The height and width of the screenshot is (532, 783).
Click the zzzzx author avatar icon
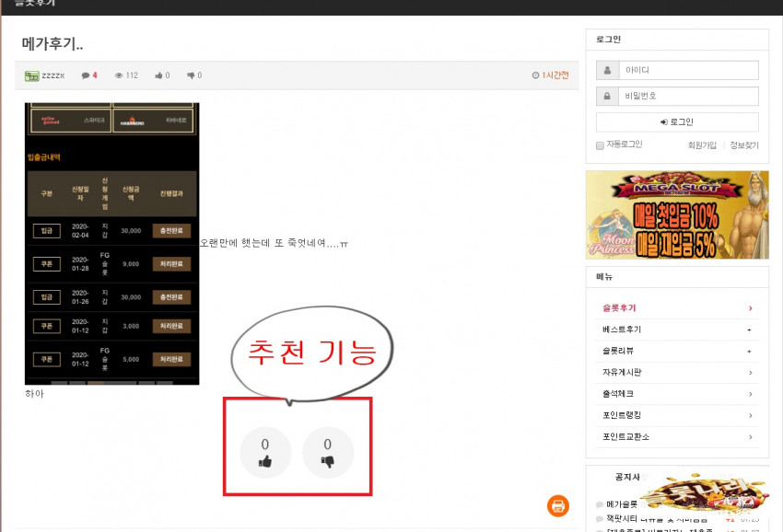[32, 75]
